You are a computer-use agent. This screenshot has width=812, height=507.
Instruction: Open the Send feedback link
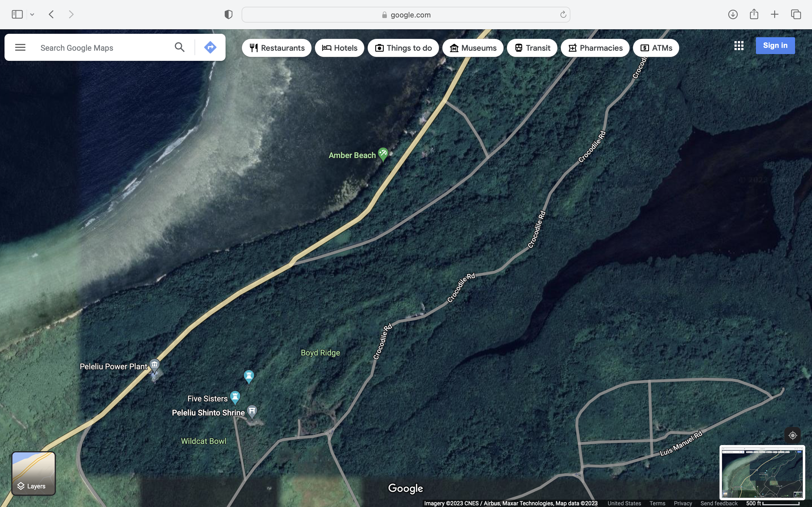click(719, 503)
